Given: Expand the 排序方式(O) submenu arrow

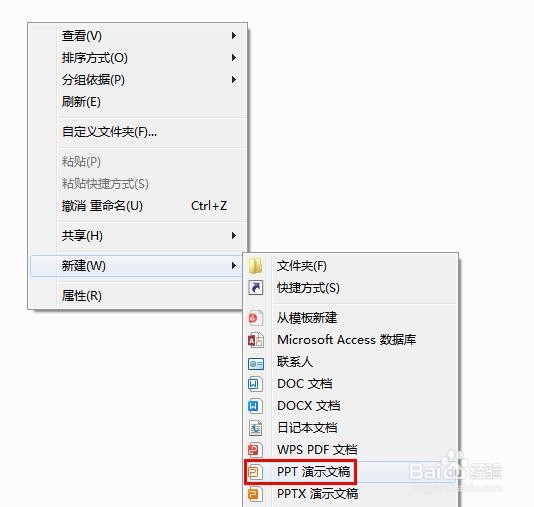Looking at the screenshot, I should (234, 58).
